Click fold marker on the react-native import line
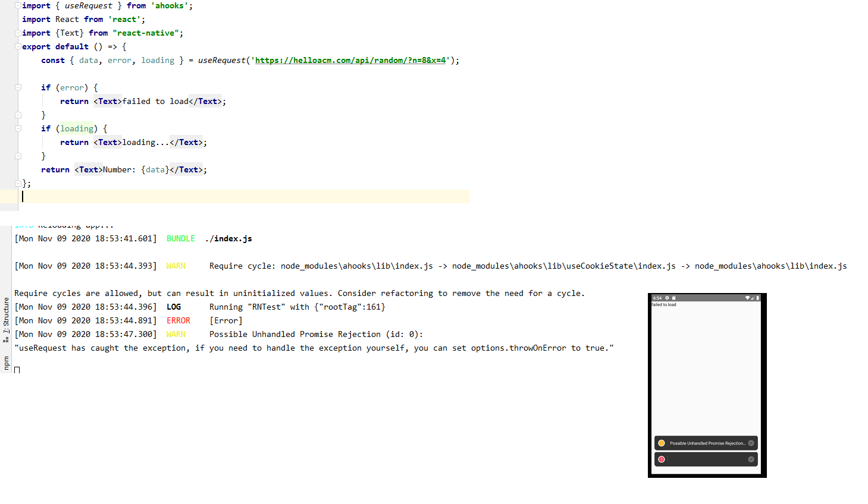868x504 pixels. (x=18, y=33)
